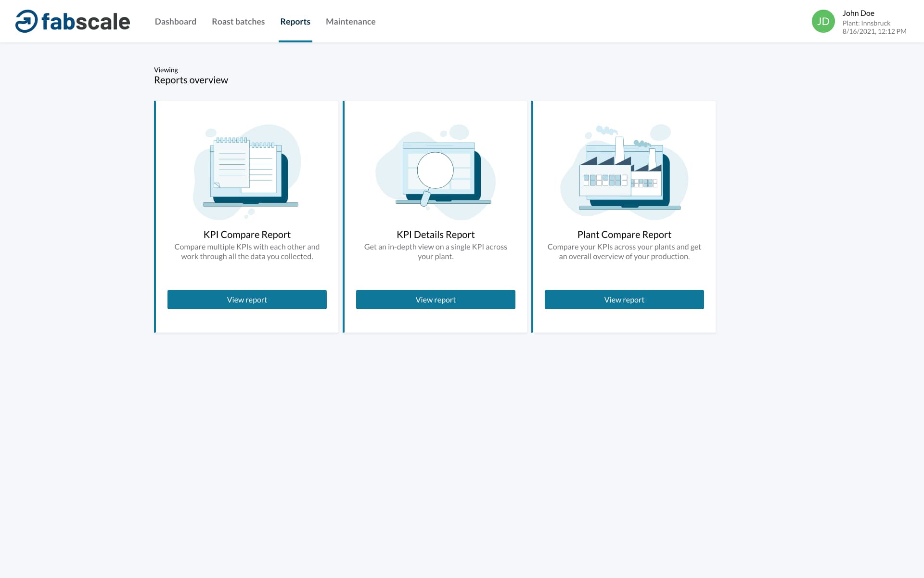
Task: Click the Reports overview heading
Action: [191, 80]
